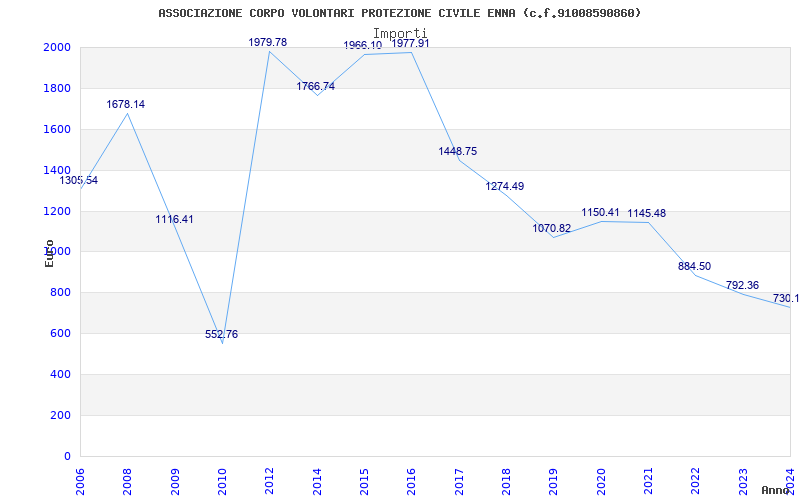Click the x-axis year 2006
Image resolution: width=800 pixels, height=500 pixels.
click(x=80, y=482)
